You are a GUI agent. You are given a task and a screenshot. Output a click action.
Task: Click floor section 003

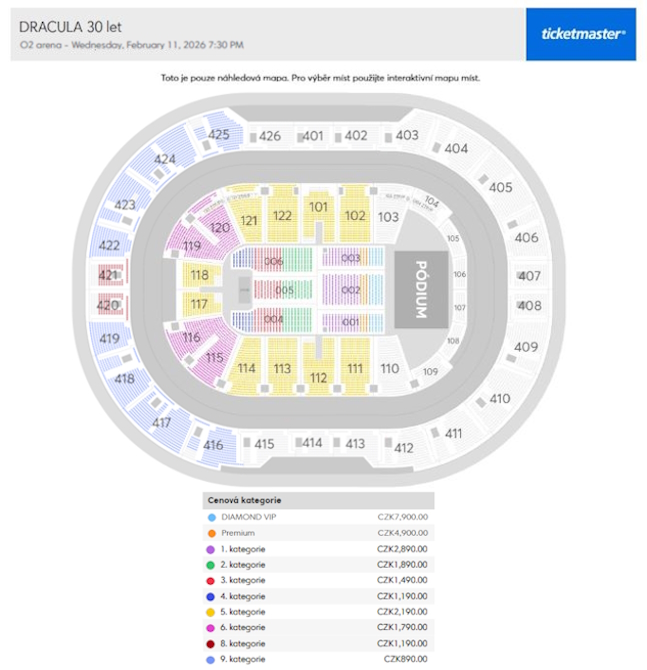tap(350, 259)
